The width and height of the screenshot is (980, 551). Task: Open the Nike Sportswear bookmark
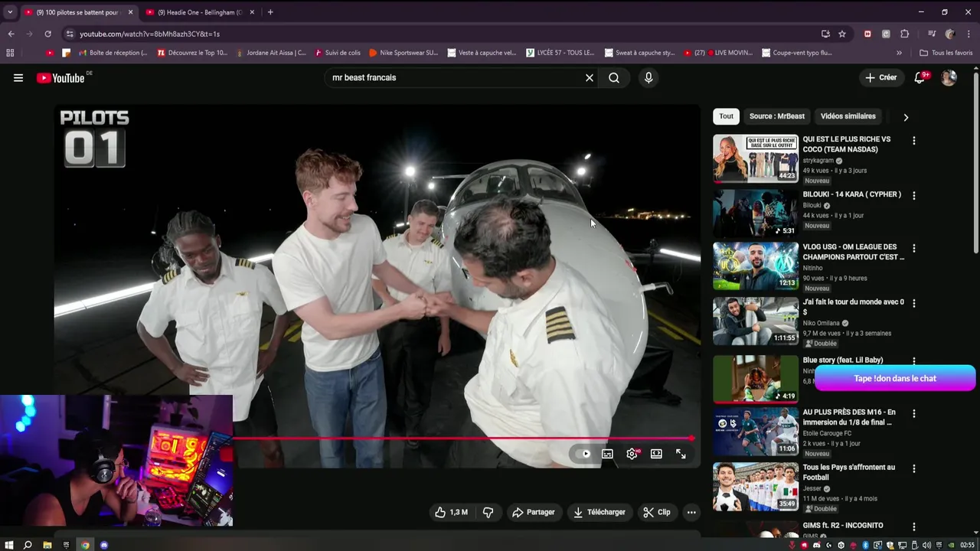403,53
